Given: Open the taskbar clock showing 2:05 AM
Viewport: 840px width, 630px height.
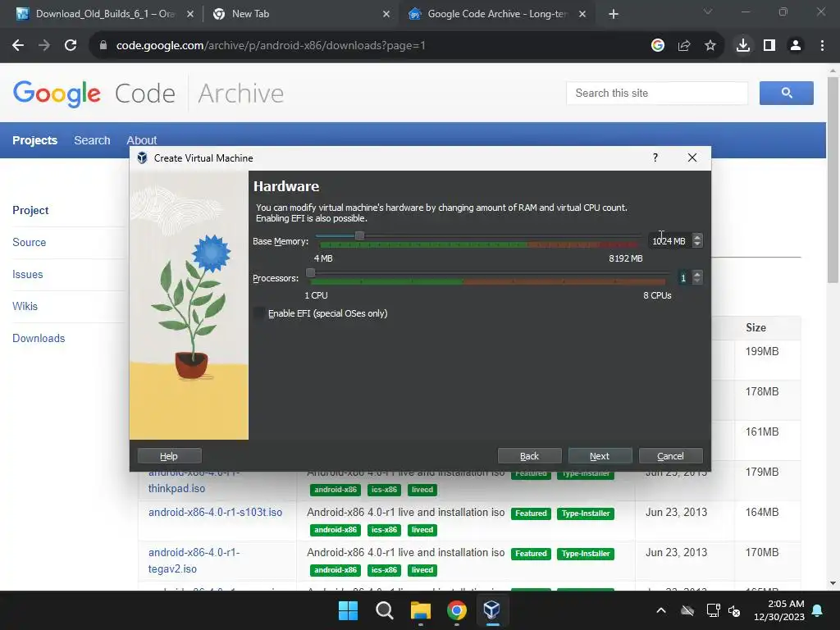Looking at the screenshot, I should (779, 610).
